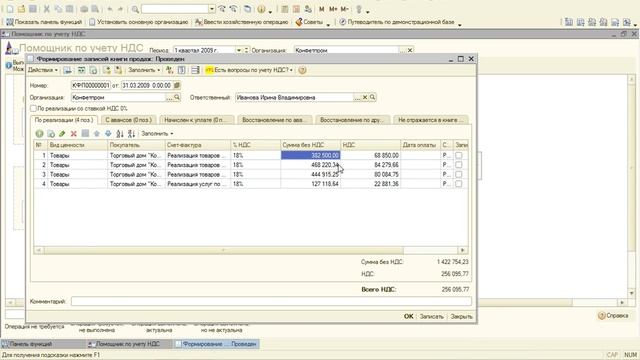Click the Записать button
Image resolution: width=640 pixels, height=360 pixels.
click(431, 316)
